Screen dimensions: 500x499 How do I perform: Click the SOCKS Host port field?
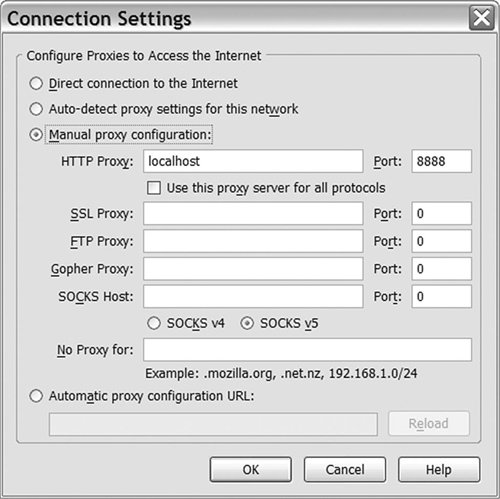pyautogui.click(x=442, y=296)
